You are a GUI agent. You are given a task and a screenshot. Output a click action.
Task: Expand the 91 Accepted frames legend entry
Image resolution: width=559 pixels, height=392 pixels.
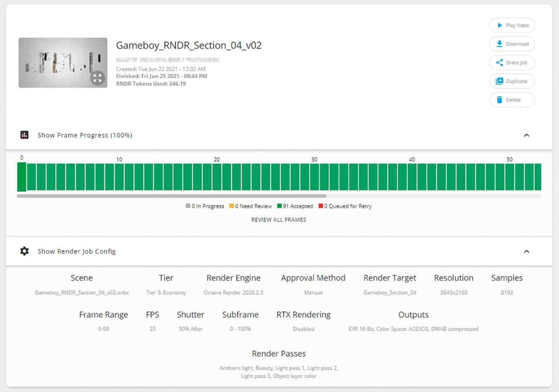(295, 206)
